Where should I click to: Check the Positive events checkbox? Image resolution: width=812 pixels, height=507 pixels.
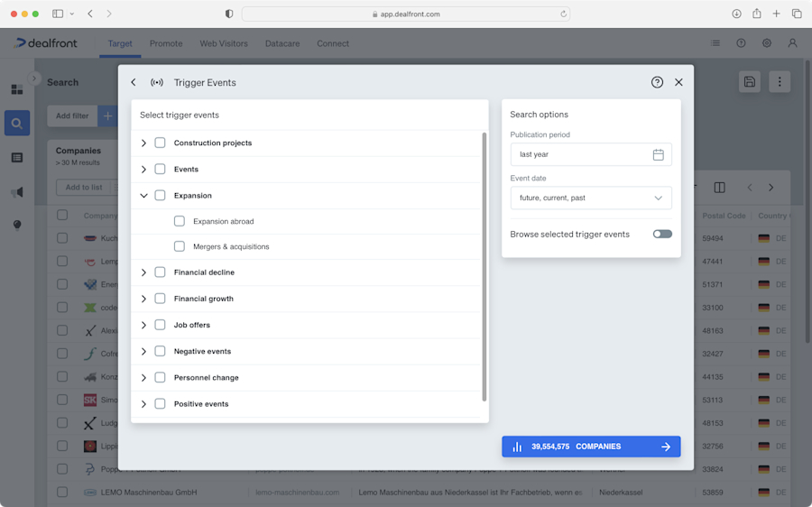[x=160, y=404]
